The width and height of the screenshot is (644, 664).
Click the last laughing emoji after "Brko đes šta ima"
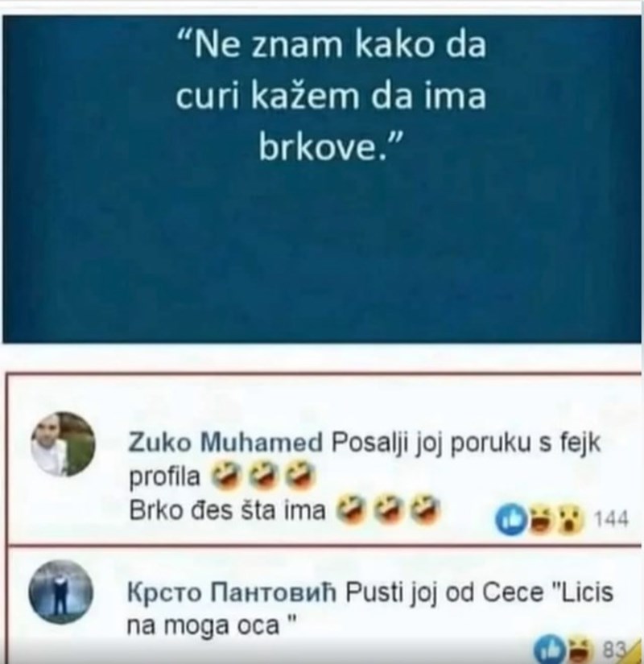(x=427, y=509)
